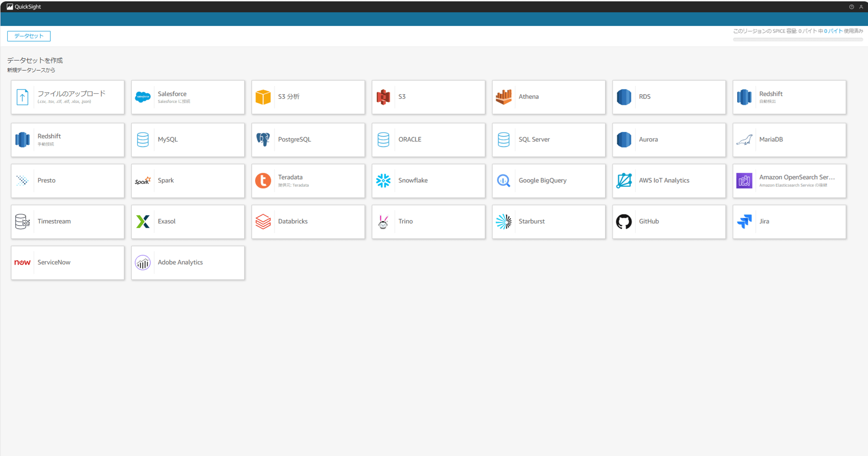This screenshot has width=868, height=456.
Task: Open the データセット button
Action: [29, 36]
